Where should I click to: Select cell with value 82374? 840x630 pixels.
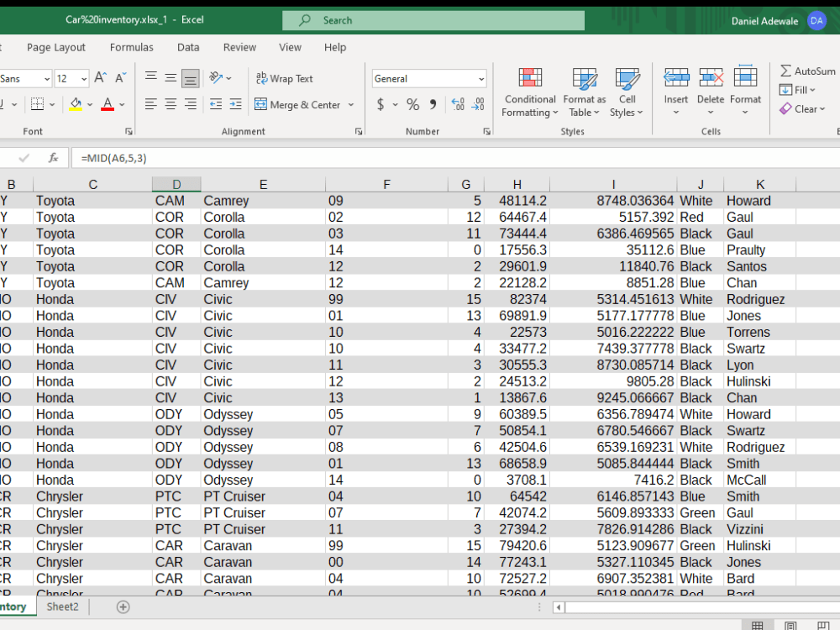[x=517, y=300]
